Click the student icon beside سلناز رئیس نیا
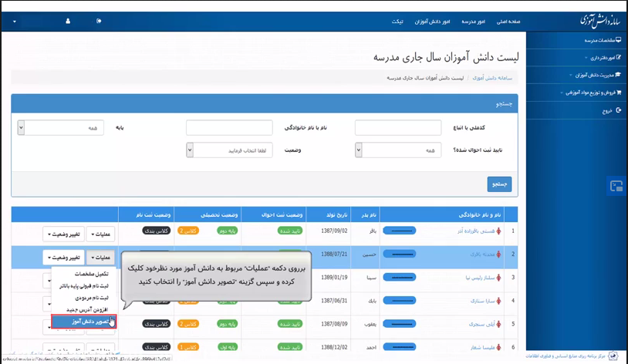This screenshot has height=364, width=628. 498,278
